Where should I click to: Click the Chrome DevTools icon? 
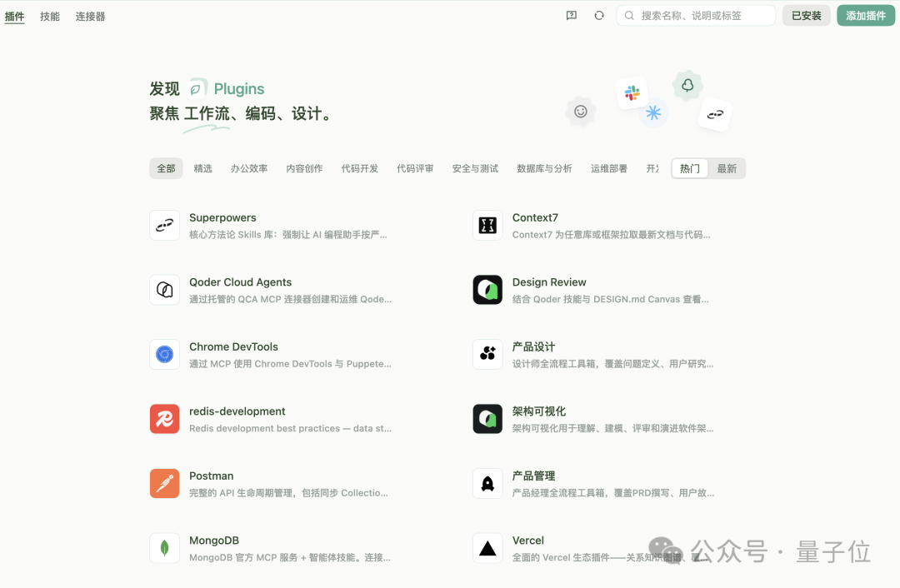click(165, 355)
